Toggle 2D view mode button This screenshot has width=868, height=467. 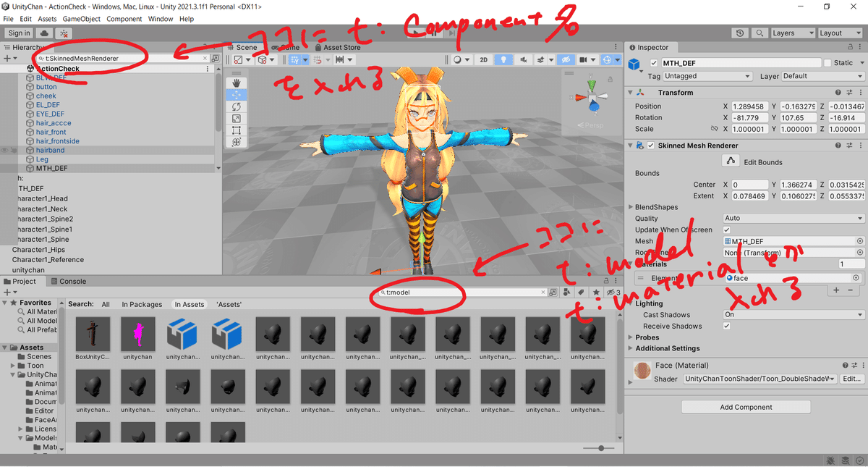point(484,59)
